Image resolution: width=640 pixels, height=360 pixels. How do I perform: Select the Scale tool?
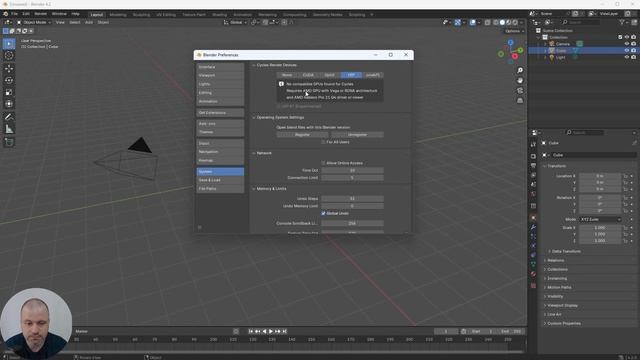[9, 92]
